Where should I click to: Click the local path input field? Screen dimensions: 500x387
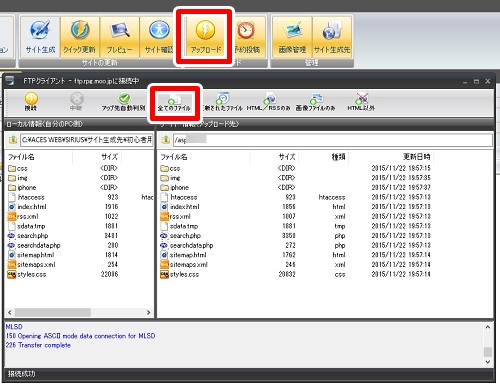(87, 140)
